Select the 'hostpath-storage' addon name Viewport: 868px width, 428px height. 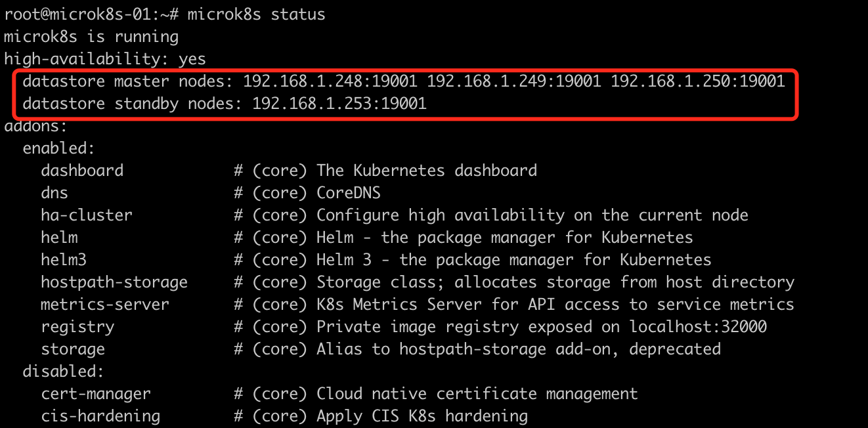click(x=114, y=282)
